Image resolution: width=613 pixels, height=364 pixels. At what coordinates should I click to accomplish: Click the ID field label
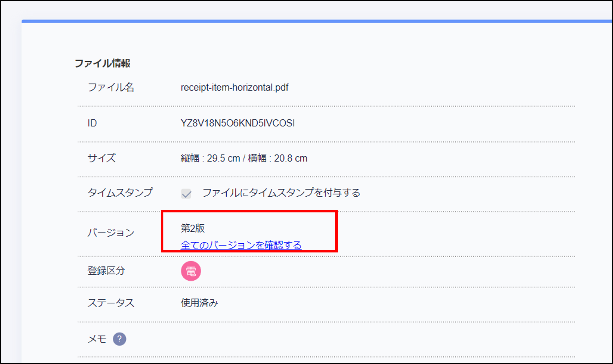point(92,123)
